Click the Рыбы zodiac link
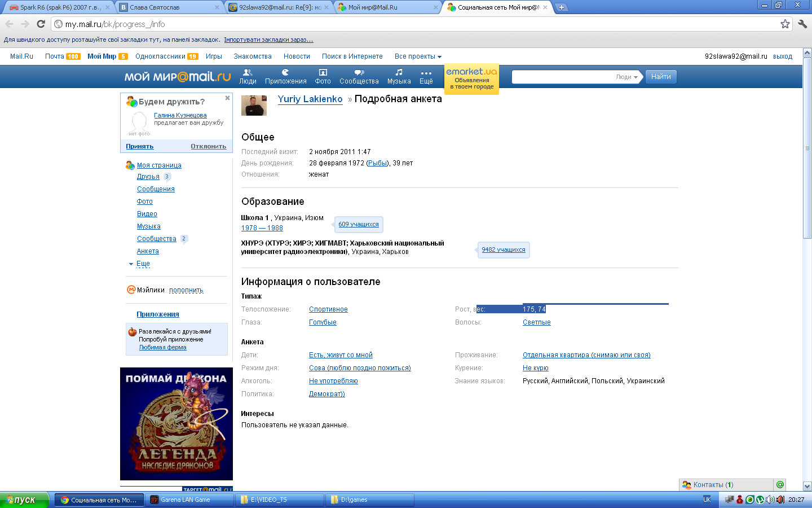The image size is (812, 508). tap(377, 163)
